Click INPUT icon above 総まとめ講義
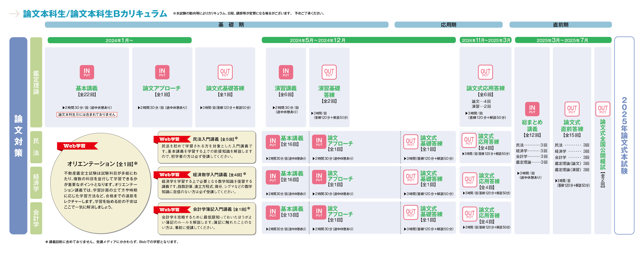The width and height of the screenshot is (644, 253). [x=532, y=109]
